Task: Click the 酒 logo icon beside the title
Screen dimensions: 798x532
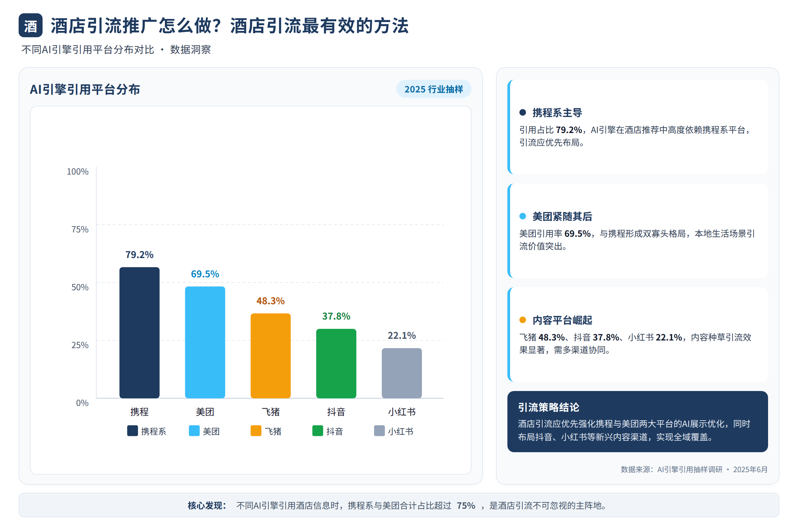Action: [x=31, y=26]
